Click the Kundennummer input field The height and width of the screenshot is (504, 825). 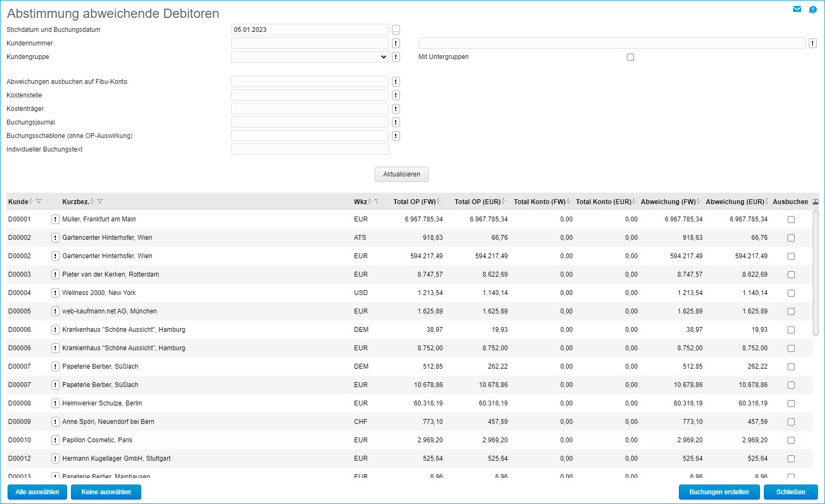(310, 43)
